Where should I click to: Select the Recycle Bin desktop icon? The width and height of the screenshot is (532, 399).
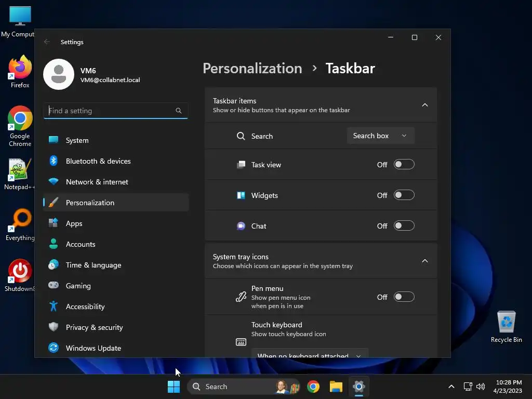point(506,327)
